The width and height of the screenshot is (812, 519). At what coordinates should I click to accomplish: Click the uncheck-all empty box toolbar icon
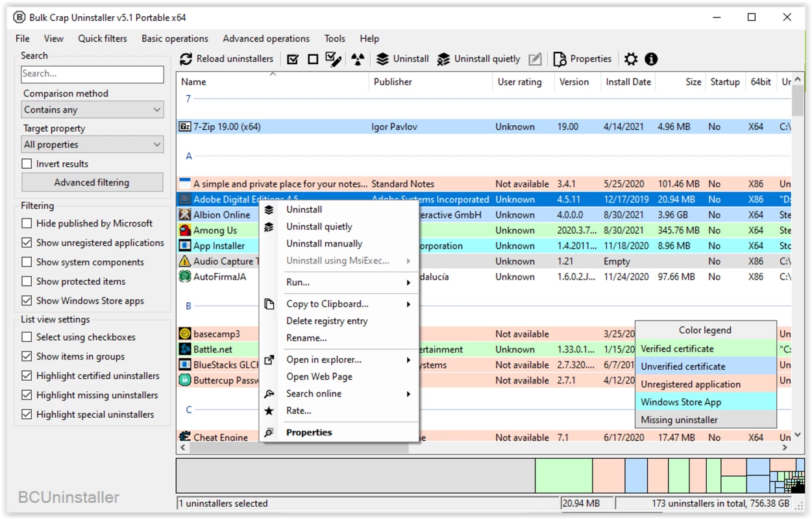(x=313, y=59)
